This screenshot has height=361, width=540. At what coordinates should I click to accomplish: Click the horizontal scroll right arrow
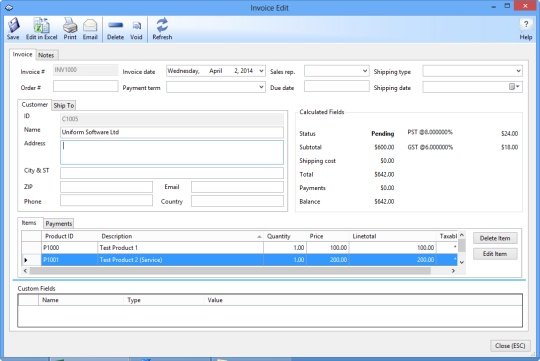click(x=453, y=271)
